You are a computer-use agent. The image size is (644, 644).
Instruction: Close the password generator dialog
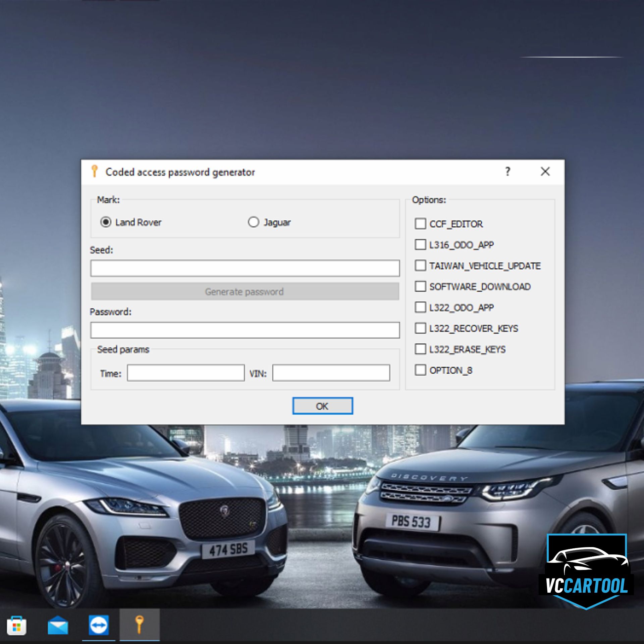point(545,172)
